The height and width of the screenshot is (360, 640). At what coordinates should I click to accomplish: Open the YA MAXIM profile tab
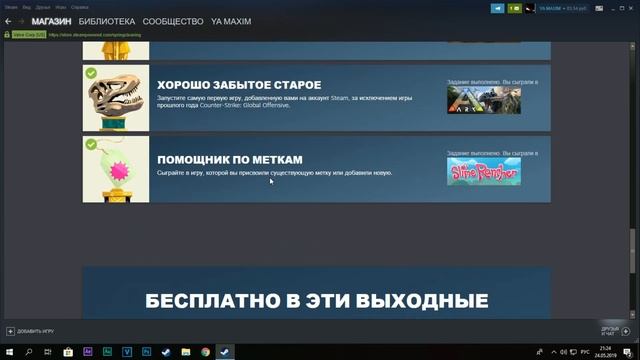231,21
